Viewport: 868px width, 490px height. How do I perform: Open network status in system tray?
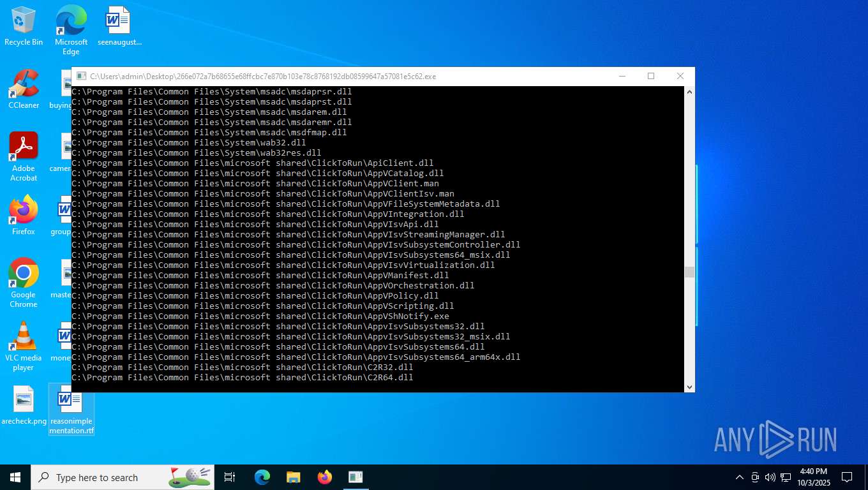click(786, 477)
